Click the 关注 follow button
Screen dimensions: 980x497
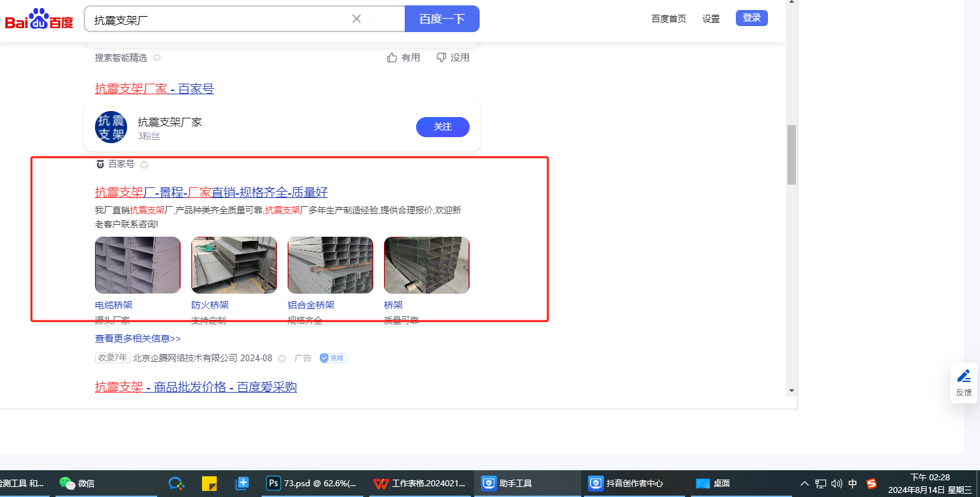443,127
